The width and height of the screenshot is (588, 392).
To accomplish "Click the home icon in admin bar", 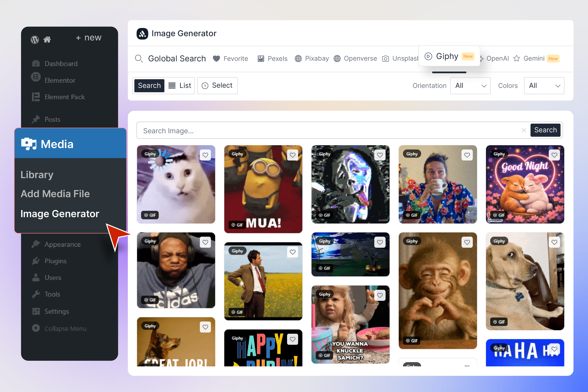I will coord(47,39).
